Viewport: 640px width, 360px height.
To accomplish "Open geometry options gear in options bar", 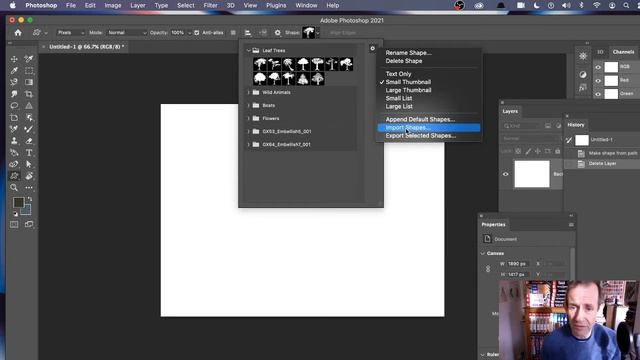I will click(278, 33).
